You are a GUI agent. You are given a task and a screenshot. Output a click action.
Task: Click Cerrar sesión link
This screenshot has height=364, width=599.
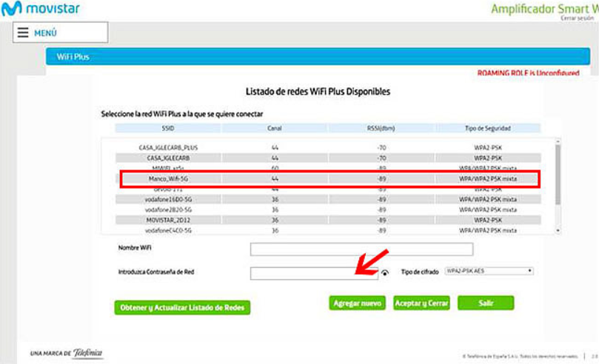pos(577,18)
